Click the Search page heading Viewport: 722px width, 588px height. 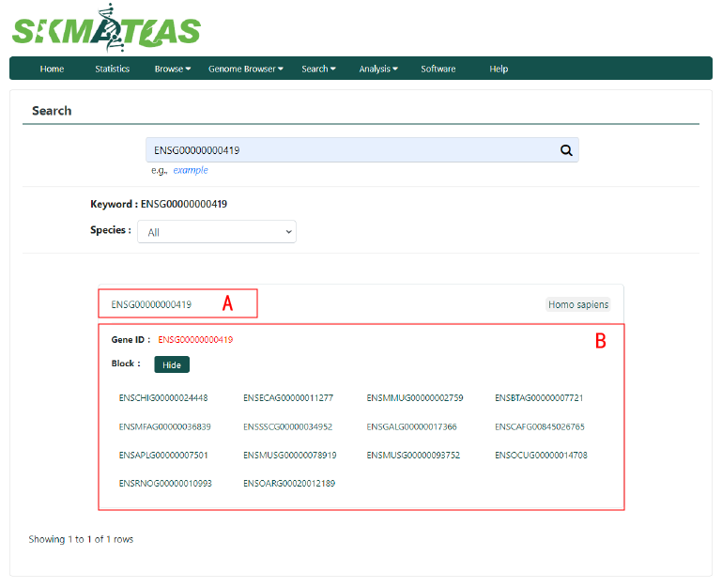click(52, 111)
